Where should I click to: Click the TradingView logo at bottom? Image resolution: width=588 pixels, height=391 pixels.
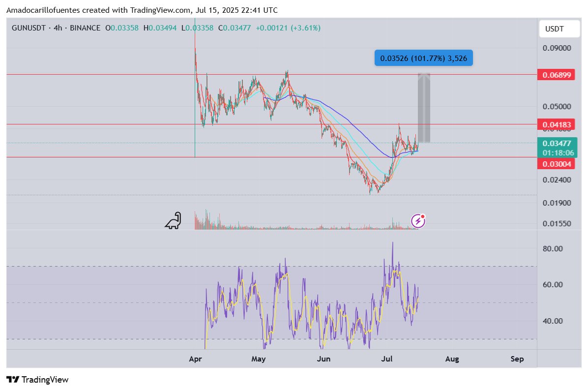point(37,379)
